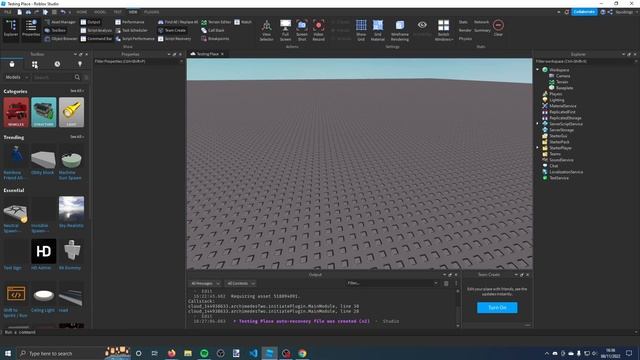Click the Toolbox search field
Screen dimensions: 640x360
pyautogui.click(x=53, y=77)
